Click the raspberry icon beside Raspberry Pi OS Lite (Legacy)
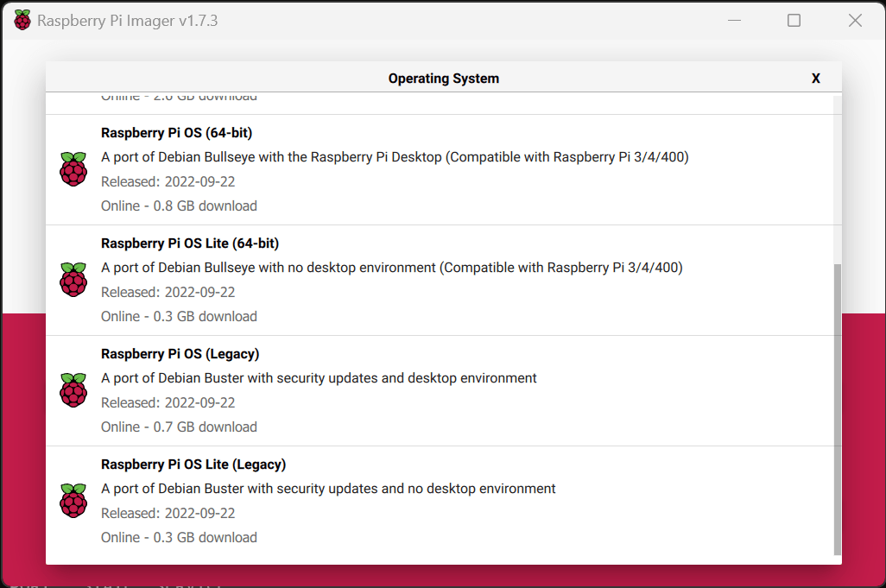 pos(73,501)
